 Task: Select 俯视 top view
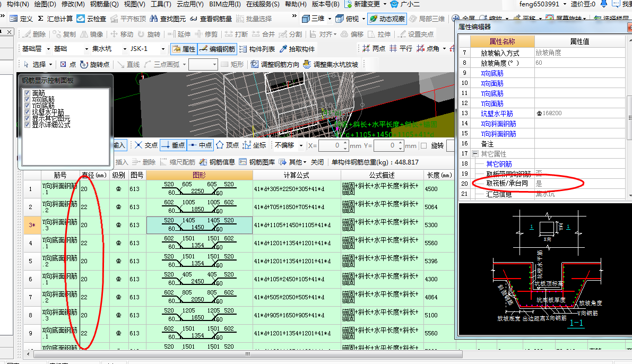tap(348, 19)
